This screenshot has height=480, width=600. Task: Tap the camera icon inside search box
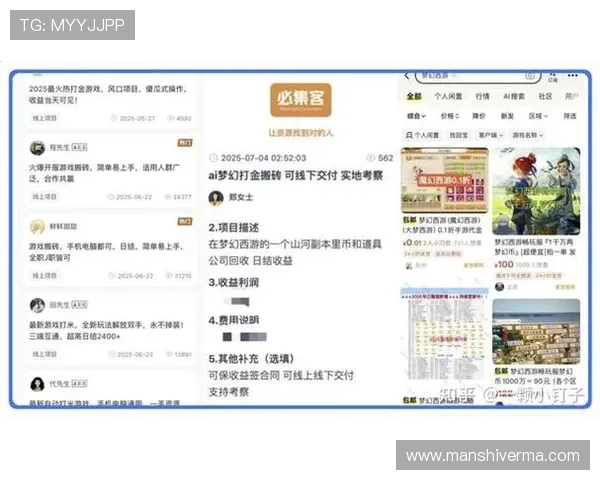click(x=530, y=76)
